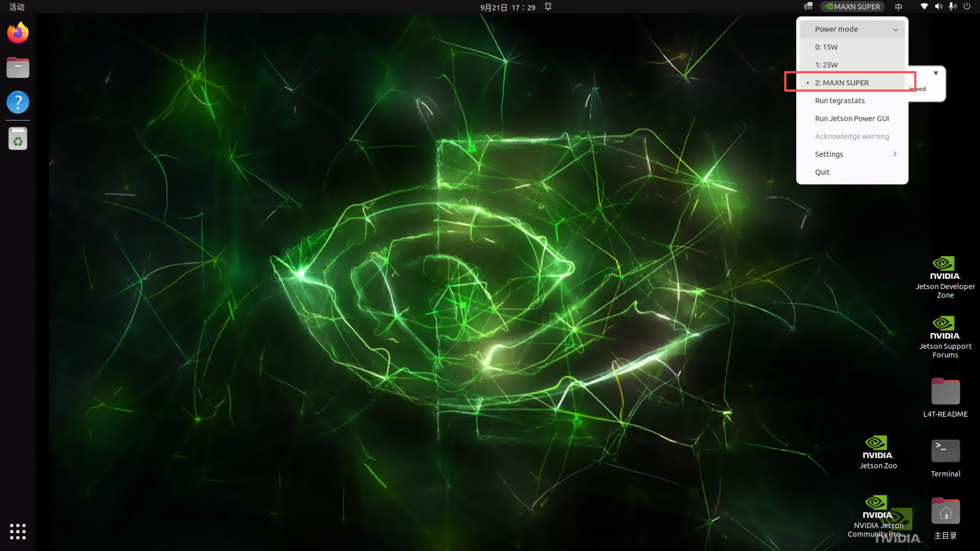Open the Help dock icon
This screenshot has height=551, width=980.
click(18, 102)
